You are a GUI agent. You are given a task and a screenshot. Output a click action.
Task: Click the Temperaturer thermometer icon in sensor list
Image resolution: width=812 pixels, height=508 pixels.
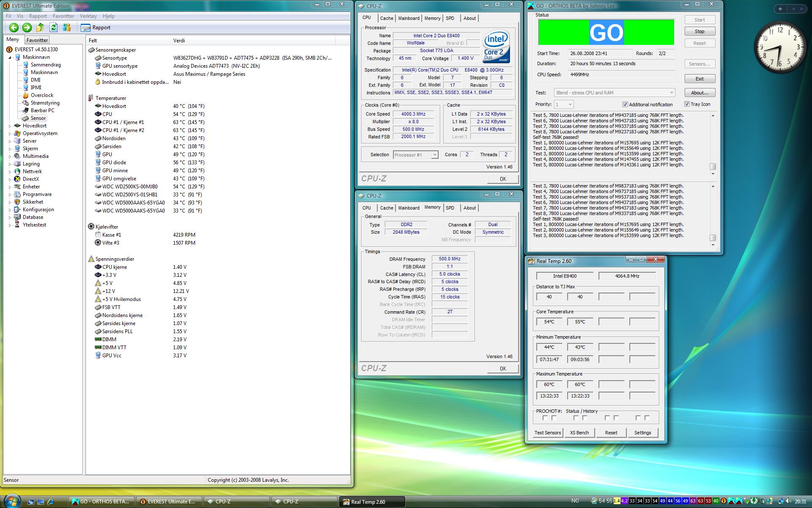pyautogui.click(x=91, y=98)
